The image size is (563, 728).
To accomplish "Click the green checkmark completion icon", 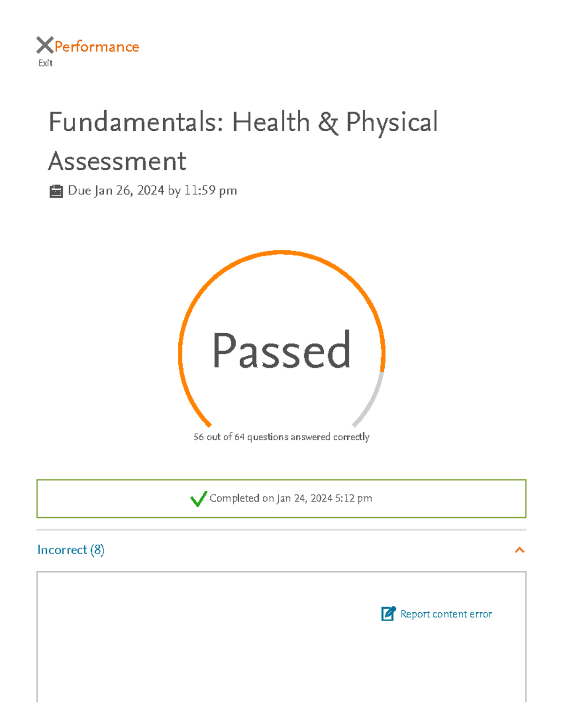I will point(198,498).
